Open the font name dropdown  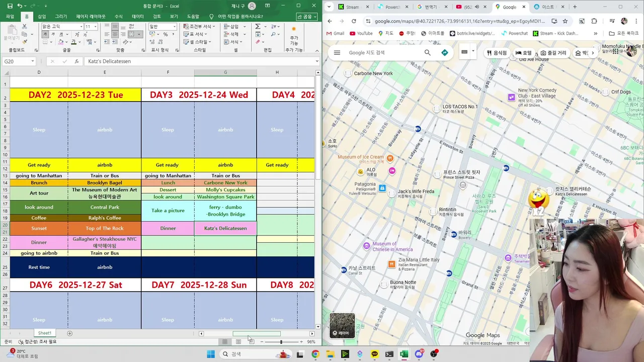81,27
